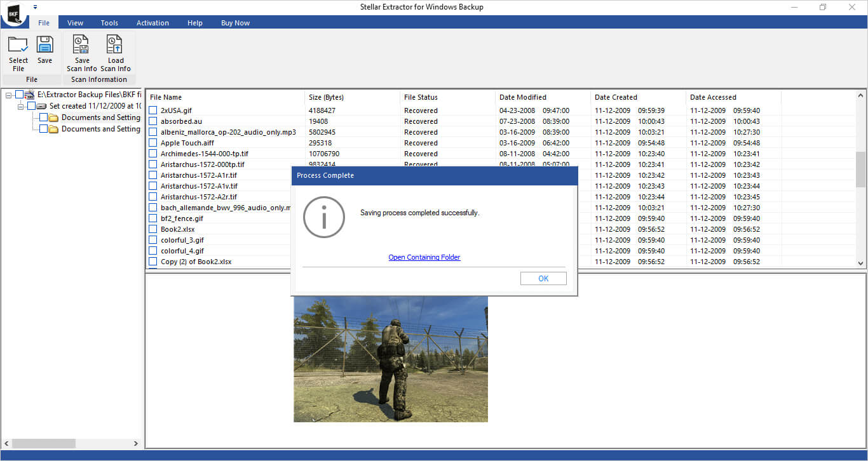Check the Set created 11/12/2009 checkbox

[32, 106]
